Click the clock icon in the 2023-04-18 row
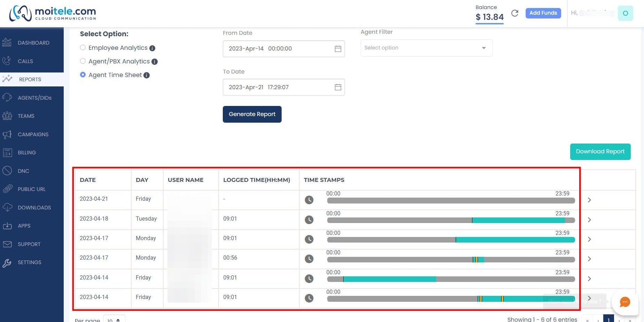Image resolution: width=644 pixels, height=322 pixels. 309,220
